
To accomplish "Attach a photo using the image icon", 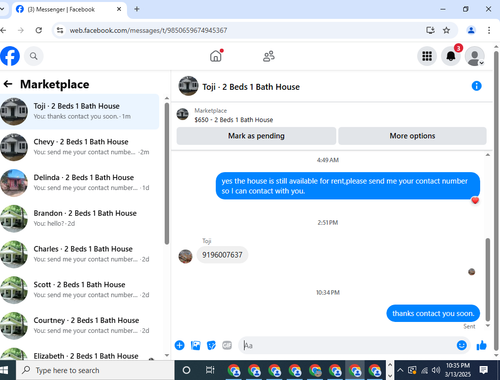I will pos(196,345).
